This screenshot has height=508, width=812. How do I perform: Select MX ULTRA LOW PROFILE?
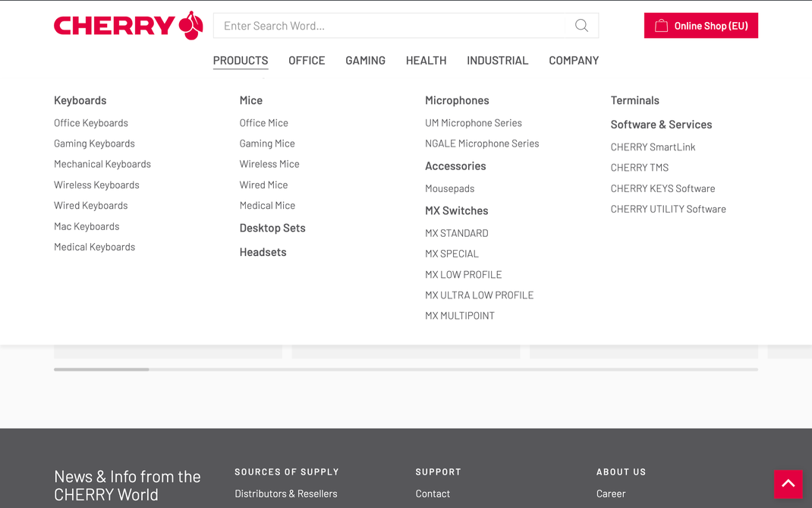pyautogui.click(x=479, y=295)
